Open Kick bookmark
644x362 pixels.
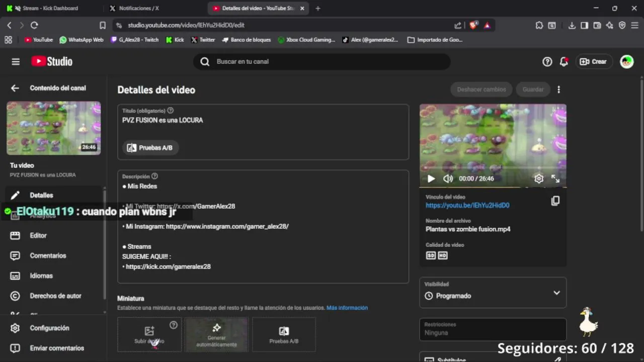[x=175, y=40]
